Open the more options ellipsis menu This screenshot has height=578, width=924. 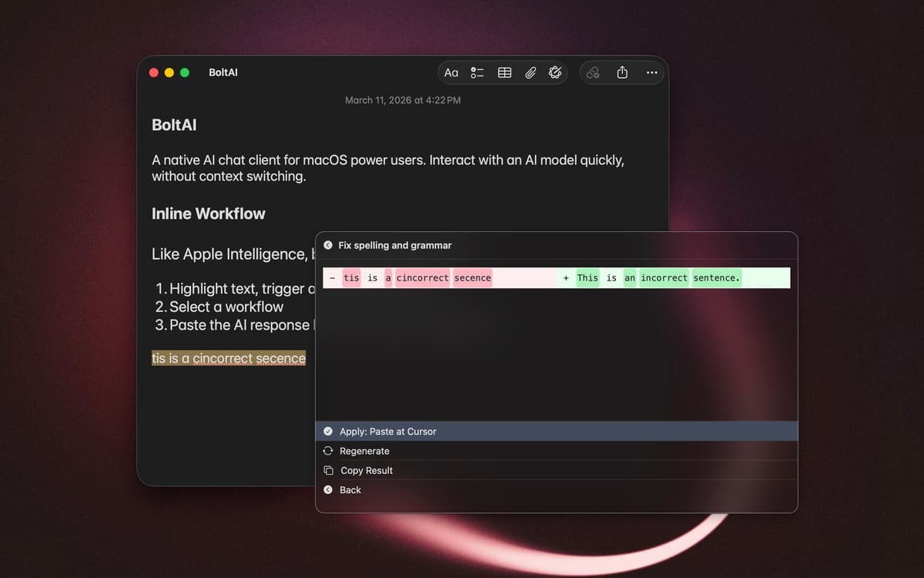(651, 72)
